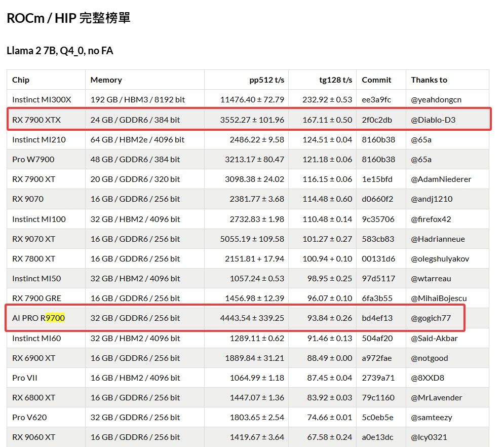This screenshot has height=447, width=504.
Task: Open the @Said-Akbar user mention
Action: [x=434, y=339]
